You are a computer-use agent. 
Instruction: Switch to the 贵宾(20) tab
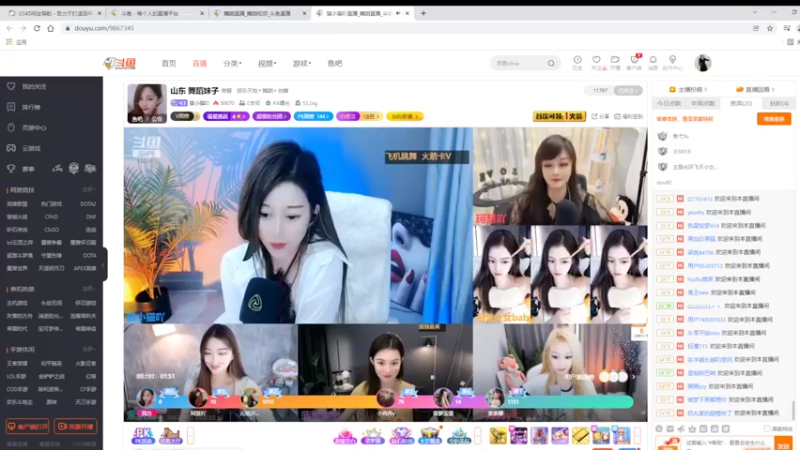(741, 103)
